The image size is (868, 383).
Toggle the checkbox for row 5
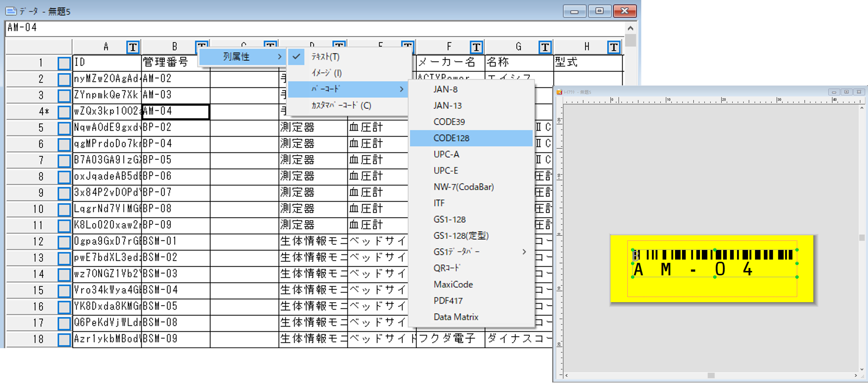pyautogui.click(x=64, y=128)
